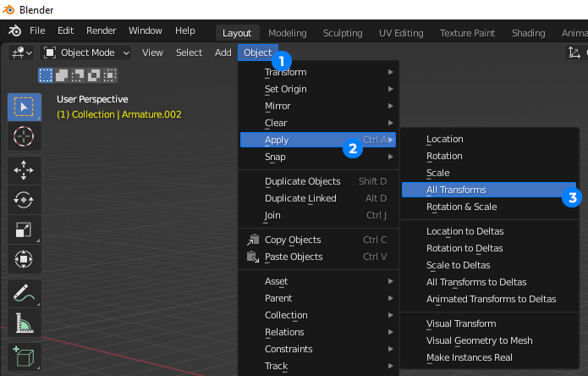588x376 pixels.
Task: Set selection mode to new selection
Action: pyautogui.click(x=46, y=75)
